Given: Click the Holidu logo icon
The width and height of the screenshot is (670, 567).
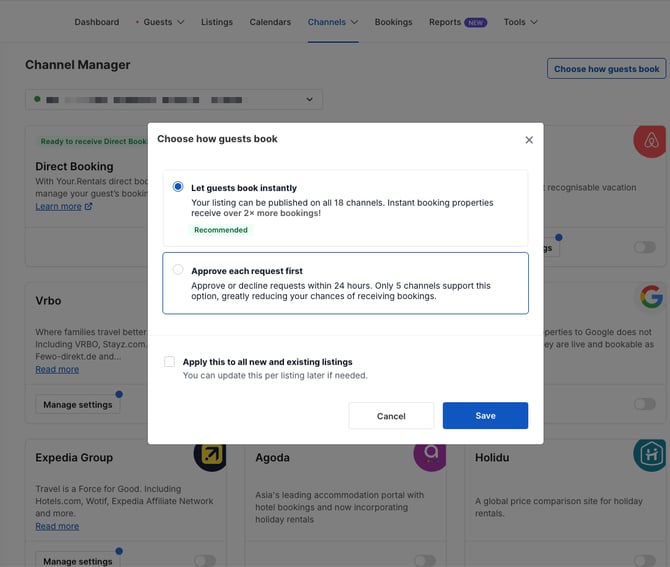Looking at the screenshot, I should click(x=650, y=455).
